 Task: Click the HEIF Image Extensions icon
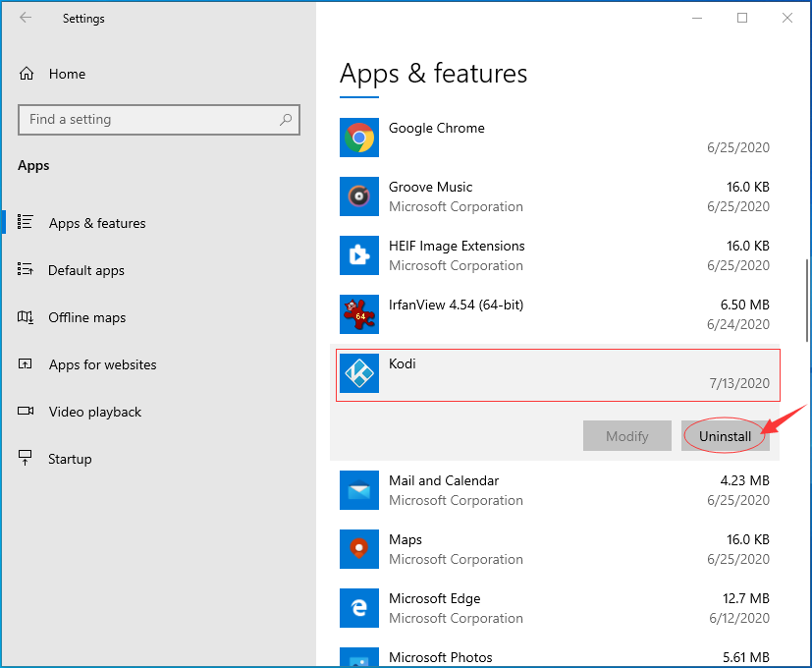tap(359, 255)
